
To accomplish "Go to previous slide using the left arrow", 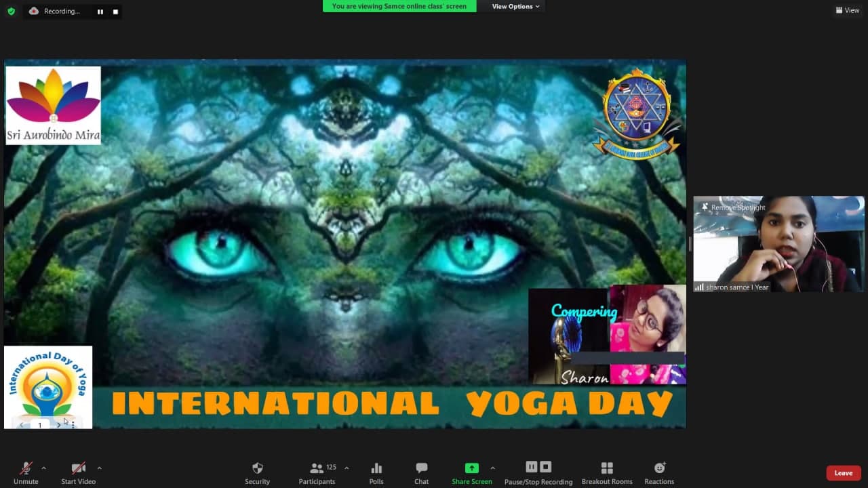I will point(22,425).
